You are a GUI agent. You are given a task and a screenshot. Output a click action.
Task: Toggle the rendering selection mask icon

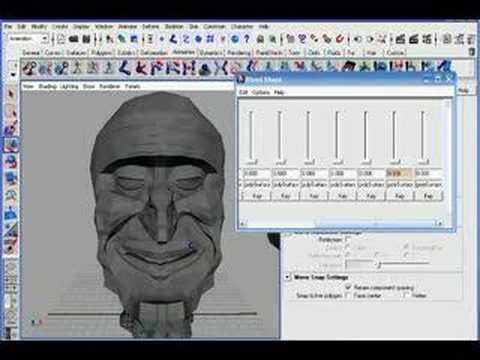pyautogui.click(x=235, y=39)
